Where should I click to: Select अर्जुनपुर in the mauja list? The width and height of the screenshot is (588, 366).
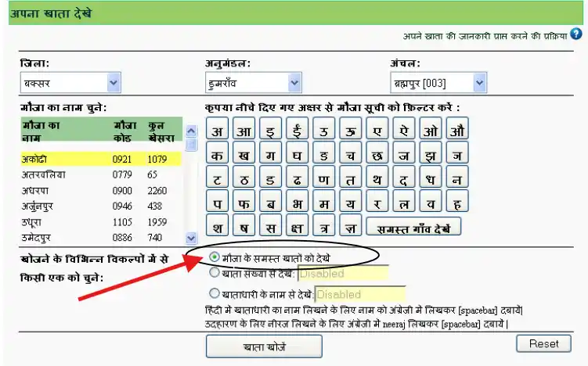[44, 206]
